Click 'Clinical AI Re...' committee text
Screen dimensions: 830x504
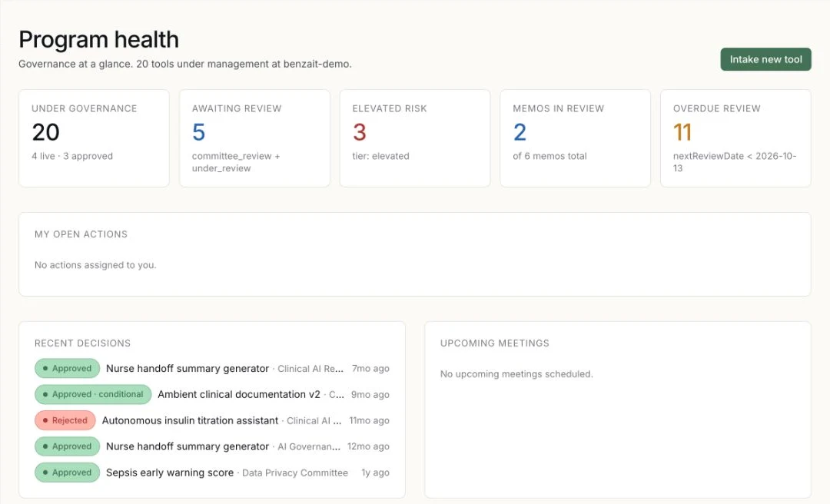coord(310,369)
